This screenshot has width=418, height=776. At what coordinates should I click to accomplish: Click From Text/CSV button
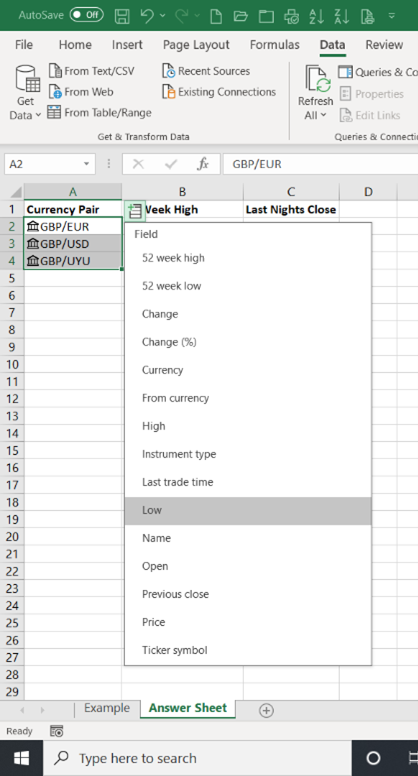pyautogui.click(x=92, y=71)
